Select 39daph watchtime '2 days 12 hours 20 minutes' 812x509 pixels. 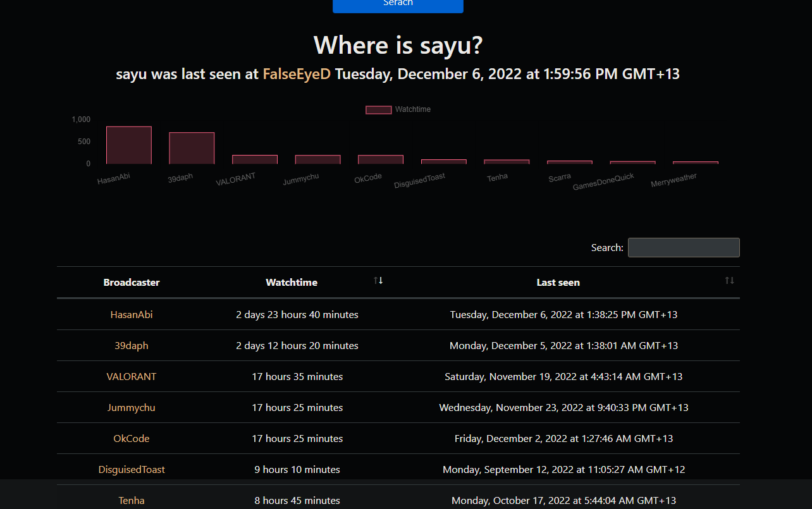coord(297,345)
